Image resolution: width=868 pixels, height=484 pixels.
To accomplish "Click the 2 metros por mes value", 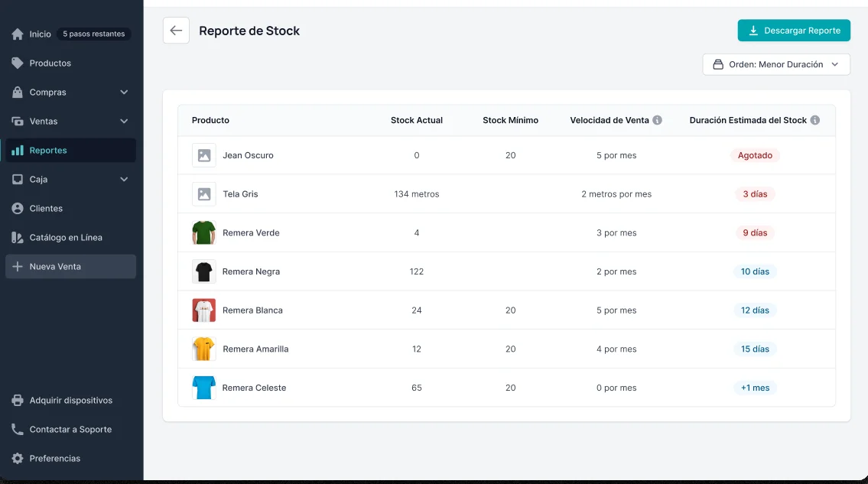I will pyautogui.click(x=616, y=194).
